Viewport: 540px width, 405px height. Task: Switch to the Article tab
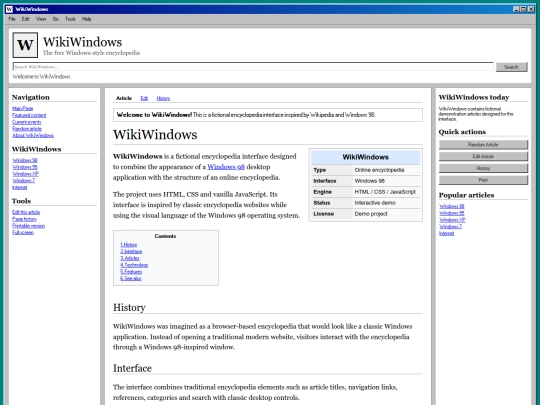(x=124, y=98)
